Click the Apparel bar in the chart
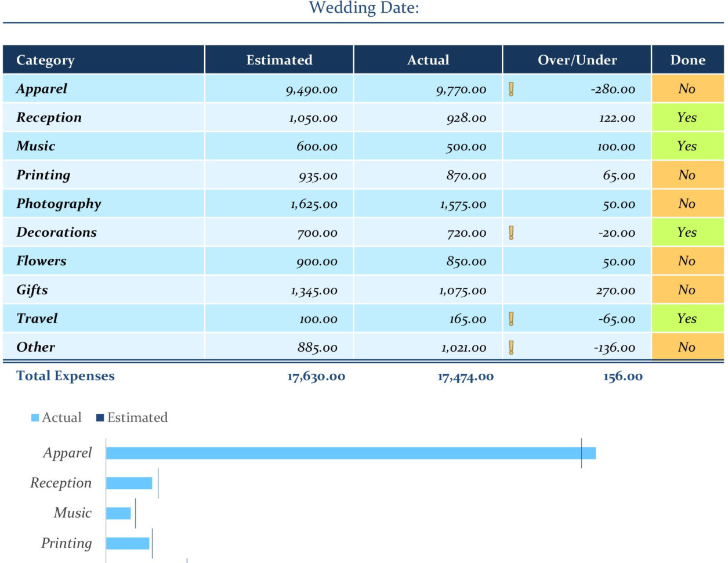 pyautogui.click(x=348, y=453)
